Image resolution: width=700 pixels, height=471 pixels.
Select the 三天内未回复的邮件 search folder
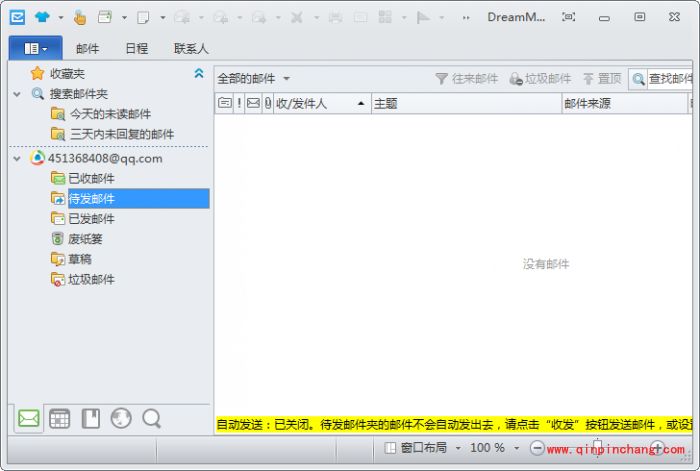pyautogui.click(x=122, y=134)
